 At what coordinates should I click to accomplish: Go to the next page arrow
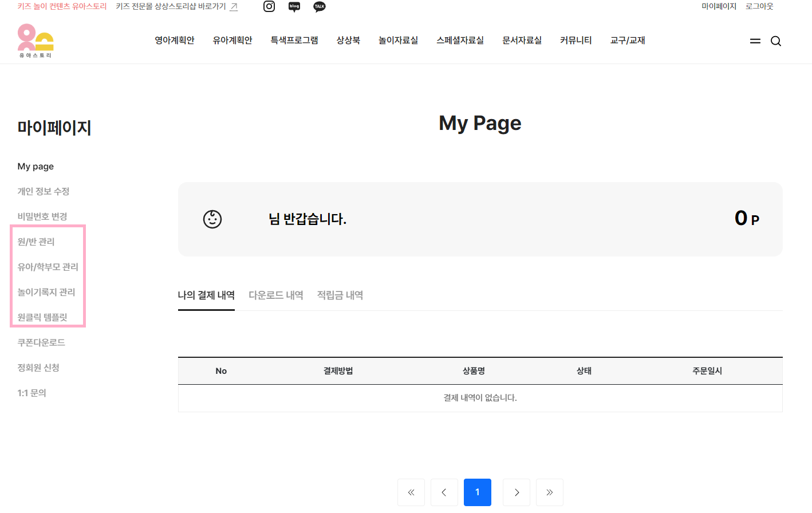click(517, 492)
